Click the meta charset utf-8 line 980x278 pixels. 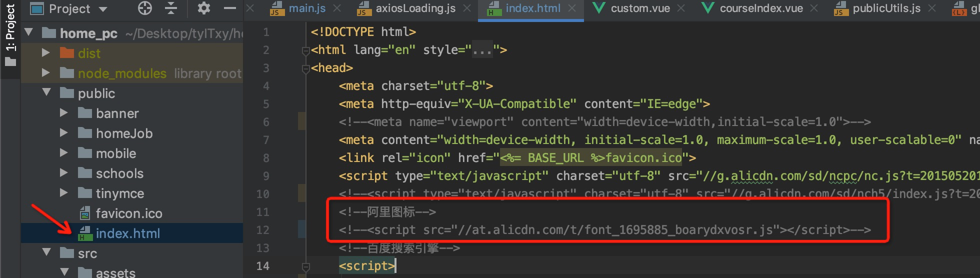coord(416,86)
